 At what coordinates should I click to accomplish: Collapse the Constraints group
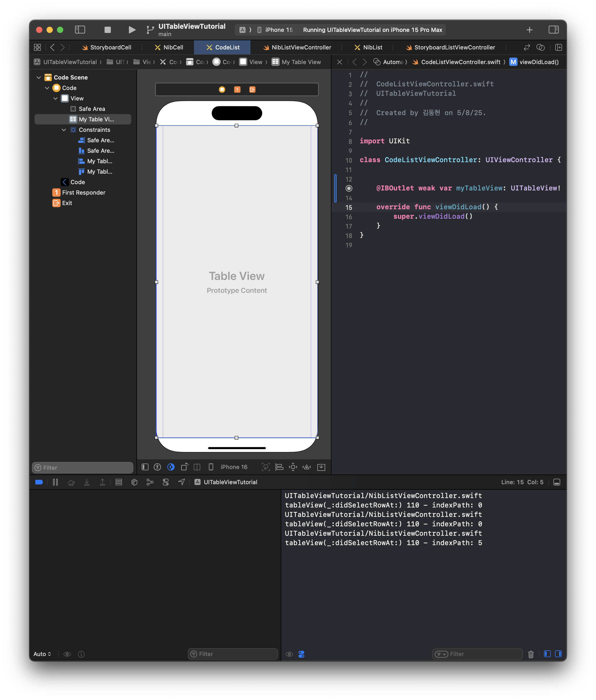pos(64,130)
